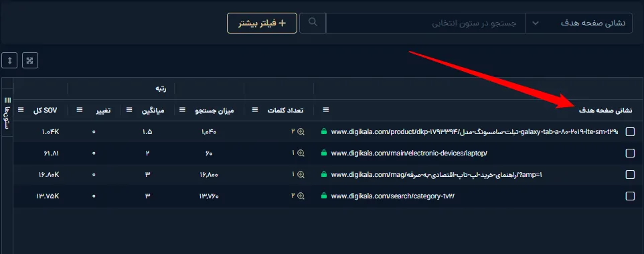Select checkbox for the digikala.com/mag row
The height and width of the screenshot is (254, 644).
click(x=630, y=174)
